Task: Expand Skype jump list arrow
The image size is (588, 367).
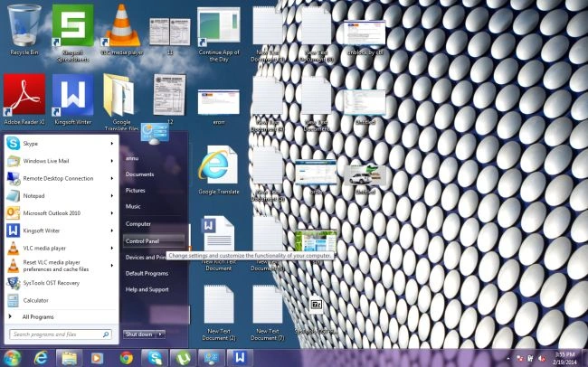Action: click(112, 144)
